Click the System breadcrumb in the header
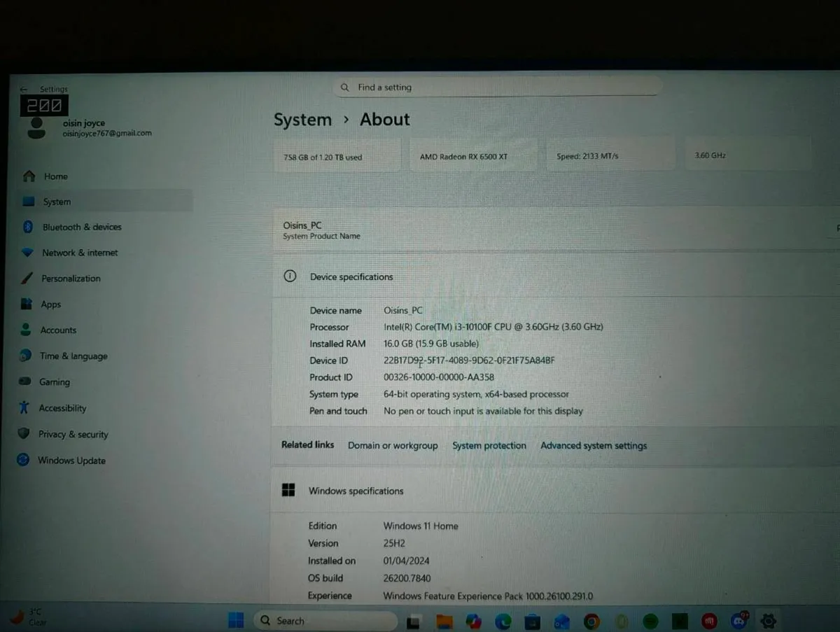840x632 pixels. (x=302, y=120)
